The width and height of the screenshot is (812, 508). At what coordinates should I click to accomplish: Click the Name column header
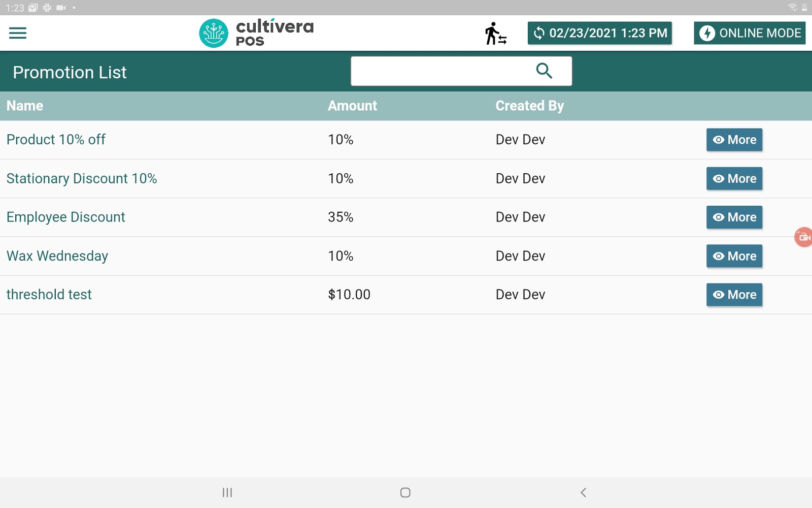point(25,106)
